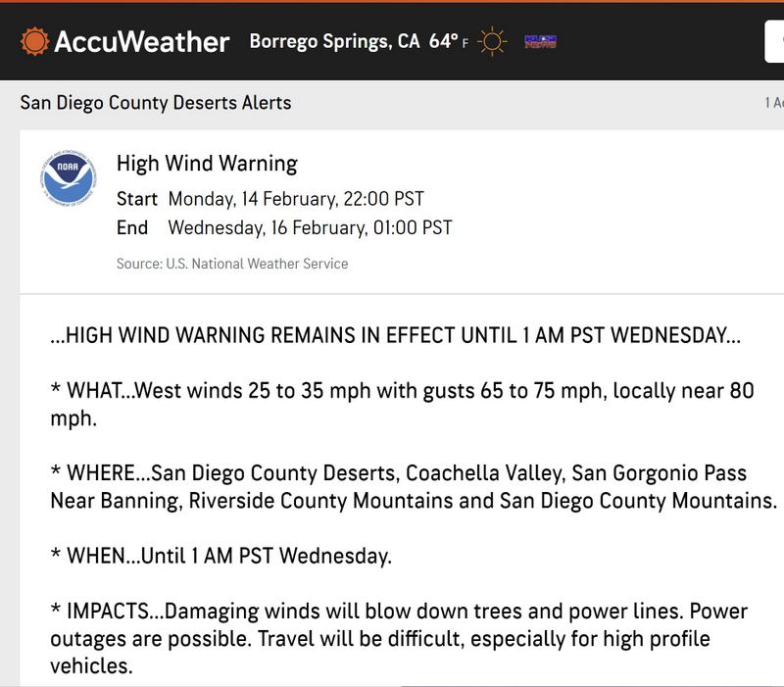Click the Fahrenheit unit label beside the temperature

[x=465, y=44]
